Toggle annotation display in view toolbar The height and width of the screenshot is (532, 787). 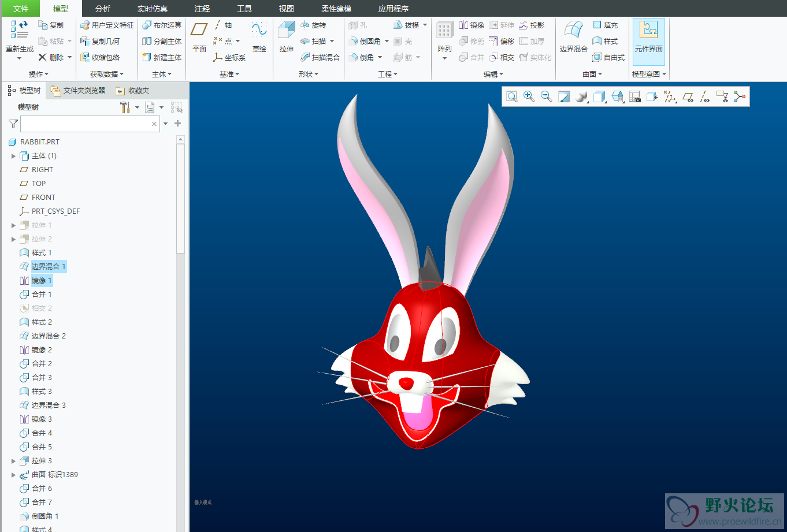pos(722,96)
